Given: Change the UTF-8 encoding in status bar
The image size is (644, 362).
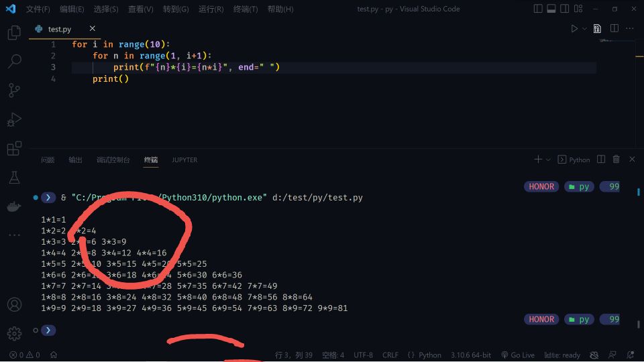Looking at the screenshot, I should [x=363, y=355].
